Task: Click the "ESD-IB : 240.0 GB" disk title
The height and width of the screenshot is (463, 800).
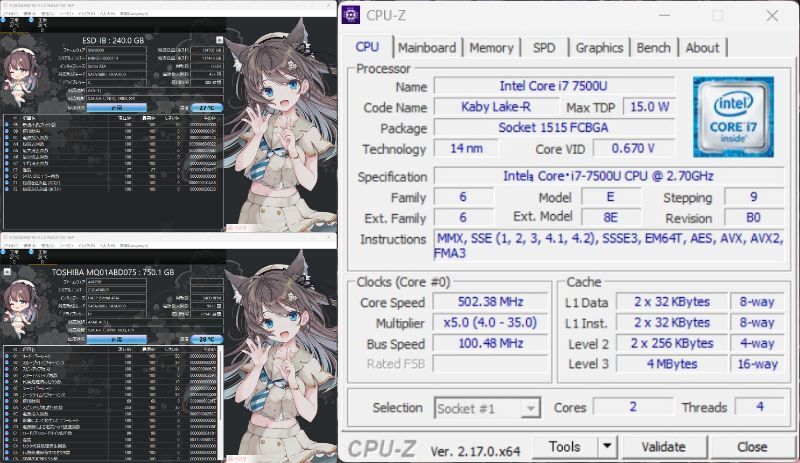Action: pos(113,40)
